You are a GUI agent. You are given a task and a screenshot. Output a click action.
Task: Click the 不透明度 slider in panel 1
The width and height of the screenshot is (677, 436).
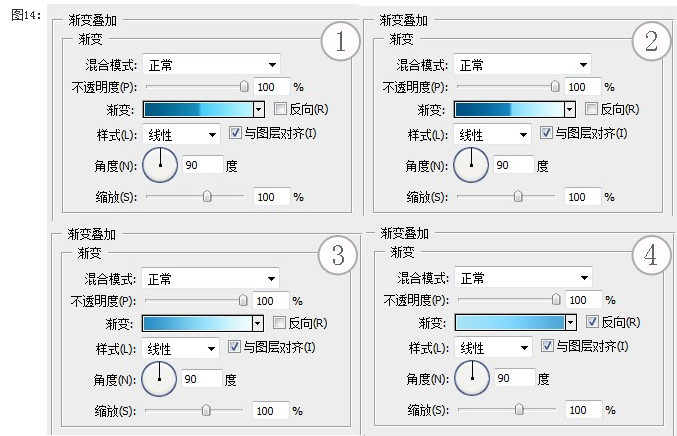[194, 87]
